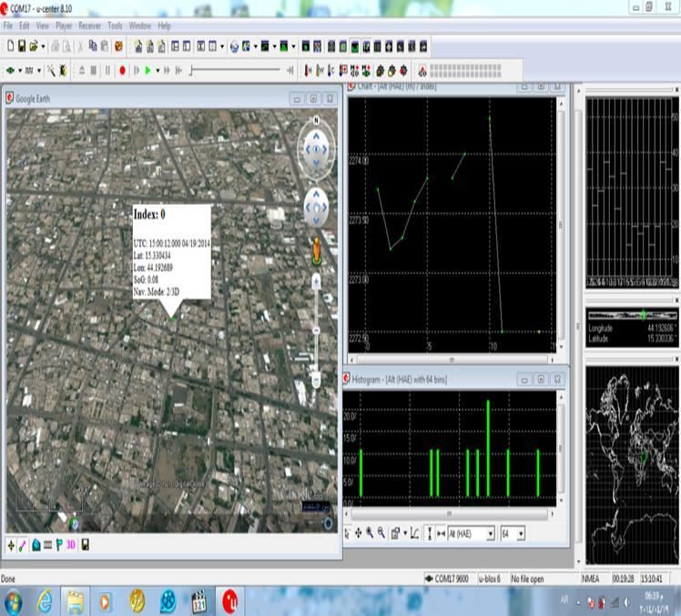Open the Edit menu
This screenshot has height=616, width=681.
[25, 25]
